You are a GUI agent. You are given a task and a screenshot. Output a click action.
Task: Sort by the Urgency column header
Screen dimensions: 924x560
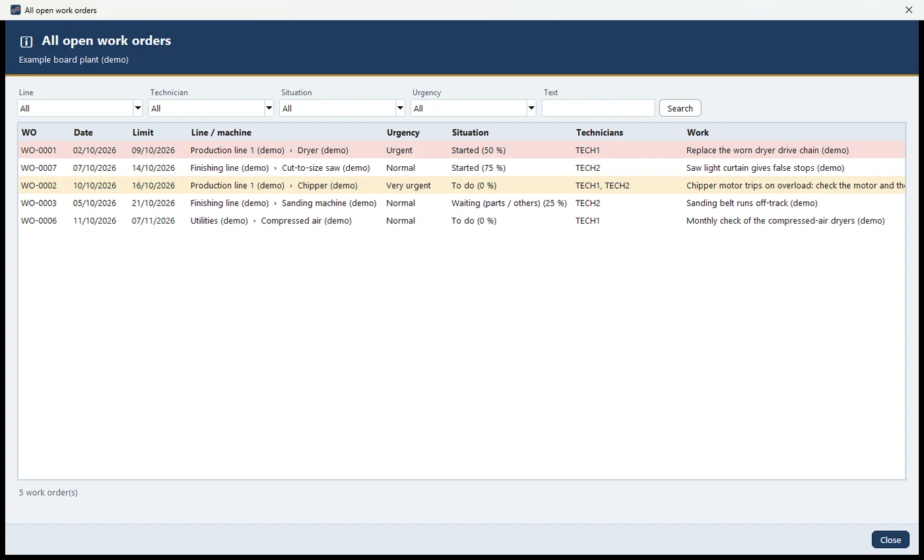403,133
